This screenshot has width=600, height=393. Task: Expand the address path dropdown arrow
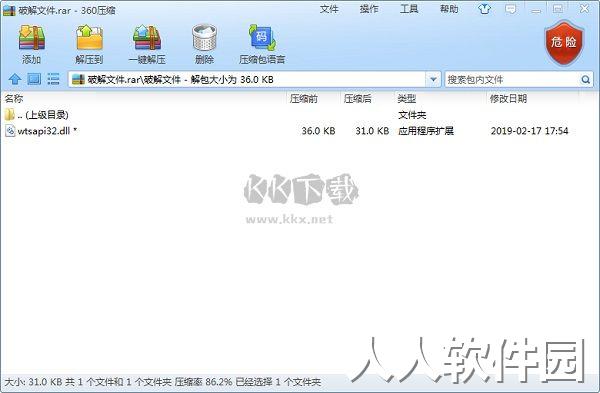pos(433,80)
